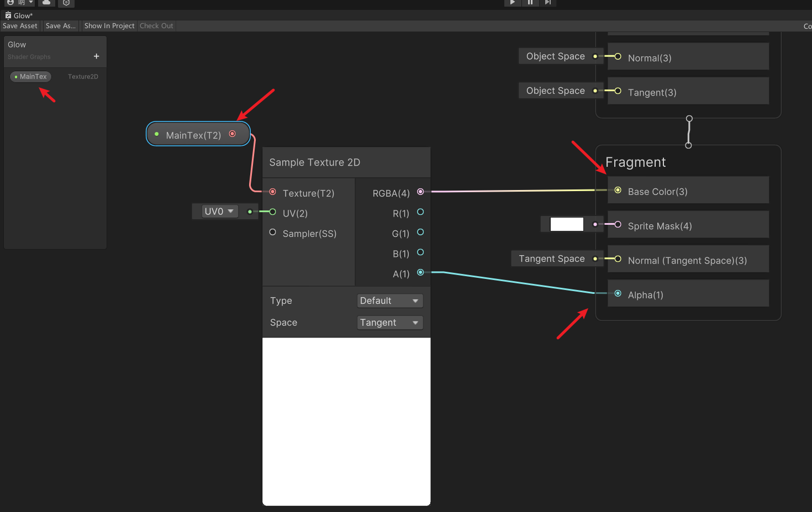
Task: Open the Space dropdown set to Tangent
Action: (x=389, y=323)
